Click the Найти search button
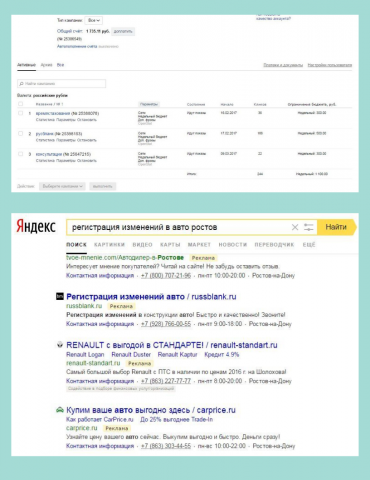Image resolution: width=370 pixels, height=480 pixels. tap(336, 227)
